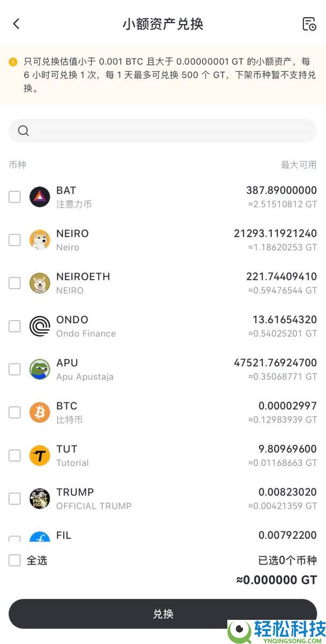This screenshot has height=644, width=326.
Task: Tap the yellow notice info icon
Action: [13, 62]
